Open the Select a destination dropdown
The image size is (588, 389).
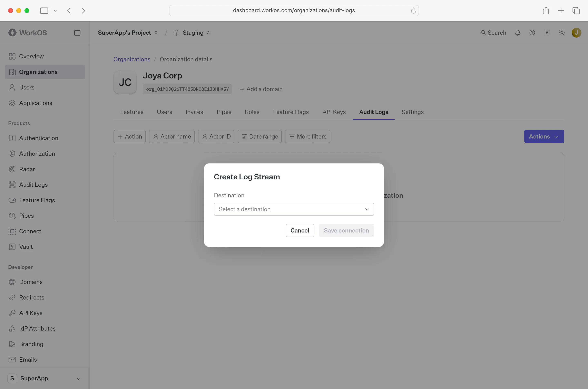click(x=294, y=209)
